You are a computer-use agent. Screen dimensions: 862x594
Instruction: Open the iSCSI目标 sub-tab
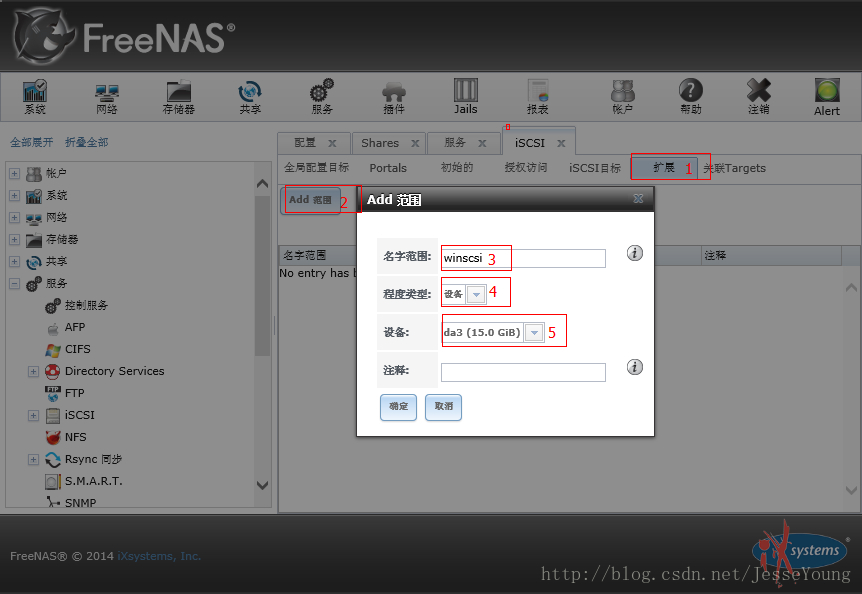click(595, 168)
